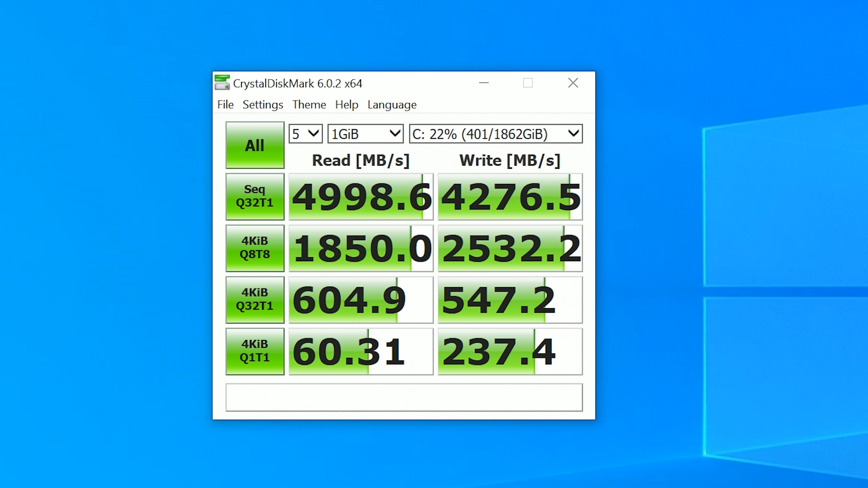
Task: Start the 4KiB Q32T1 benchmark
Action: (x=255, y=300)
